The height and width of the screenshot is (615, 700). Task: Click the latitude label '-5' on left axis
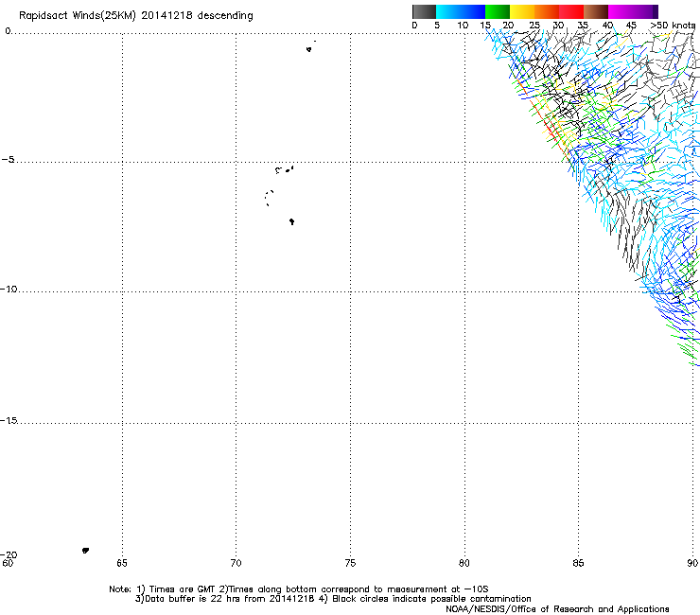(8, 160)
